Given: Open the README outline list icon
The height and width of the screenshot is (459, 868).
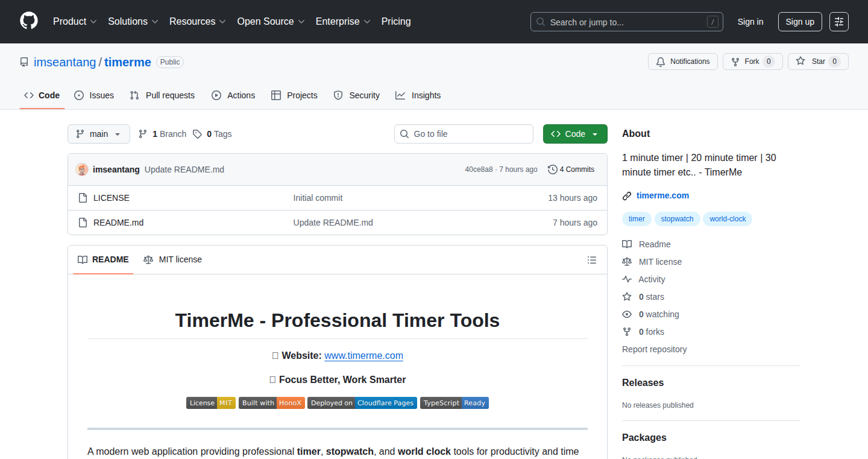Looking at the screenshot, I should coord(592,260).
